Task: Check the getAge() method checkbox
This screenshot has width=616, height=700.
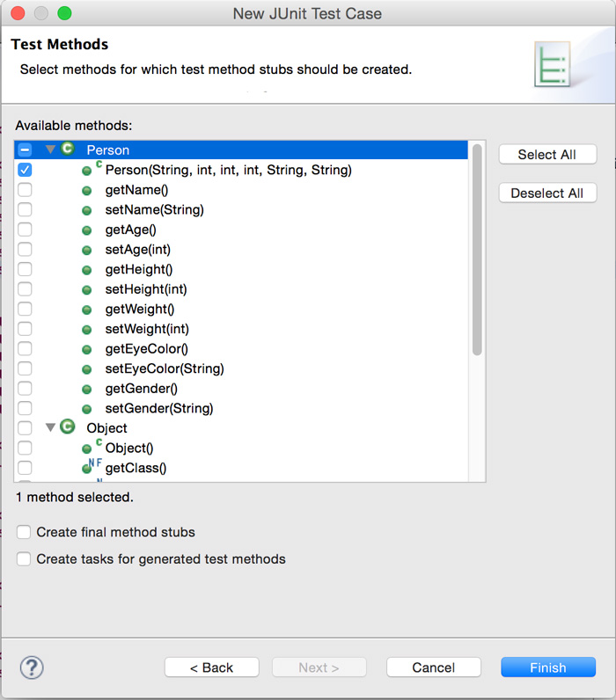Action: click(x=25, y=230)
